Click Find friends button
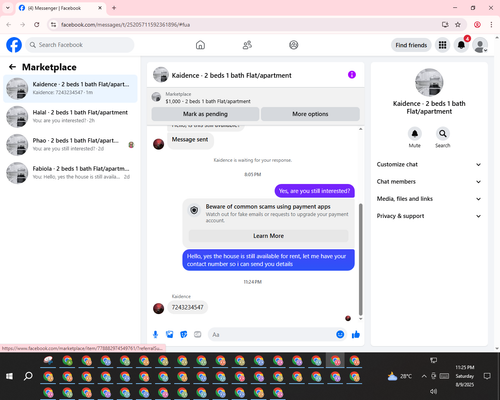Viewport: 500px width, 400px height. [411, 45]
